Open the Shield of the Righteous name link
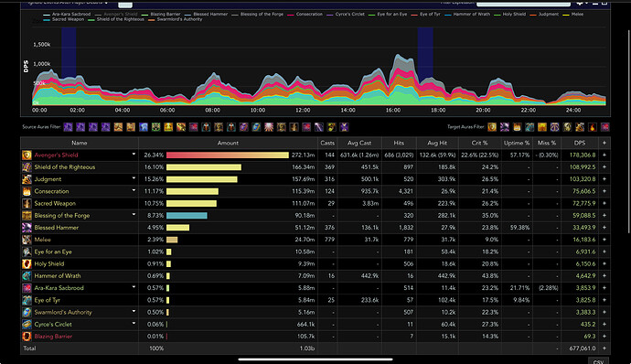Screen dimensions: 631x364 [65, 167]
